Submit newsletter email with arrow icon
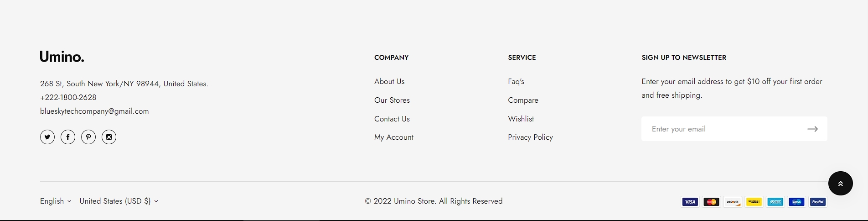Image resolution: width=868 pixels, height=221 pixels. pyautogui.click(x=812, y=129)
